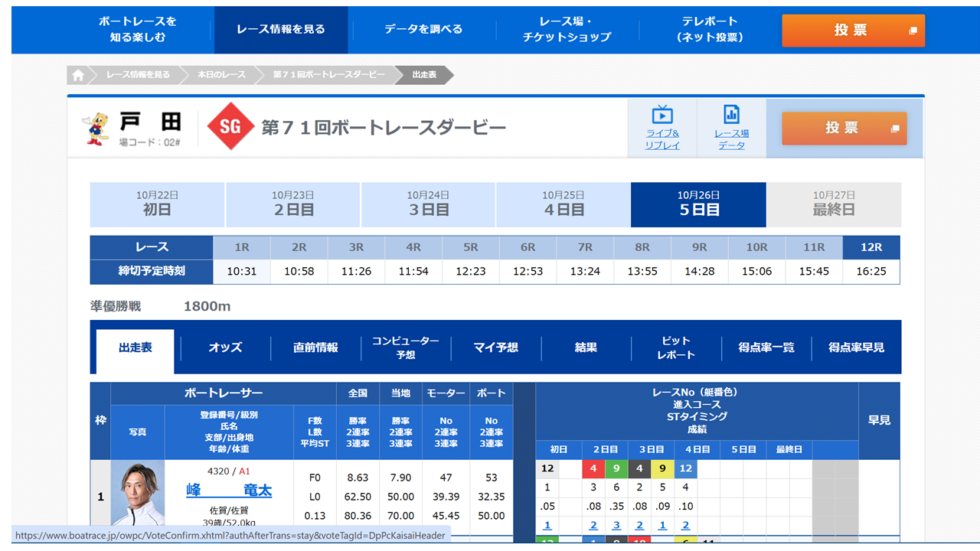Image resolution: width=980 pixels, height=551 pixels.
Task: Click the 14:28 deadline time cell
Action: pyautogui.click(x=699, y=271)
